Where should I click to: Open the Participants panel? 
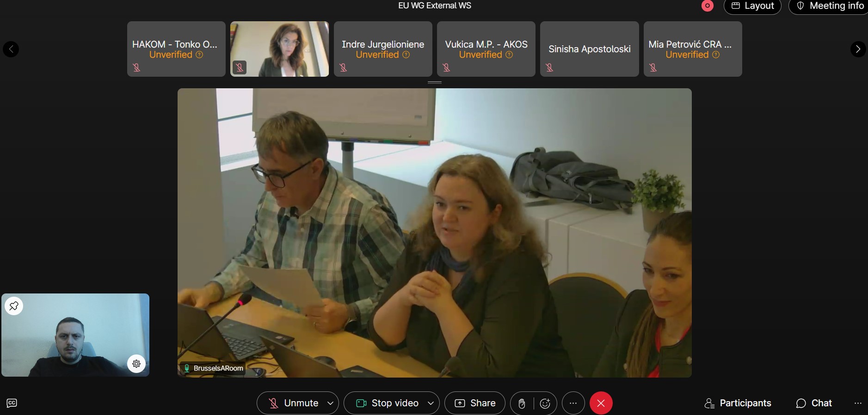(x=738, y=403)
